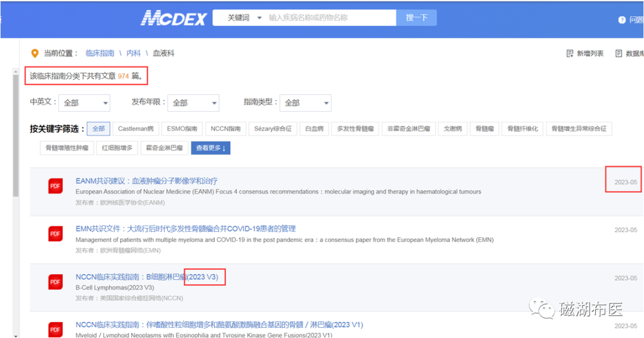The image size is (644, 338).
Task: Open the 中英文 language dropdown
Action: [x=84, y=103]
